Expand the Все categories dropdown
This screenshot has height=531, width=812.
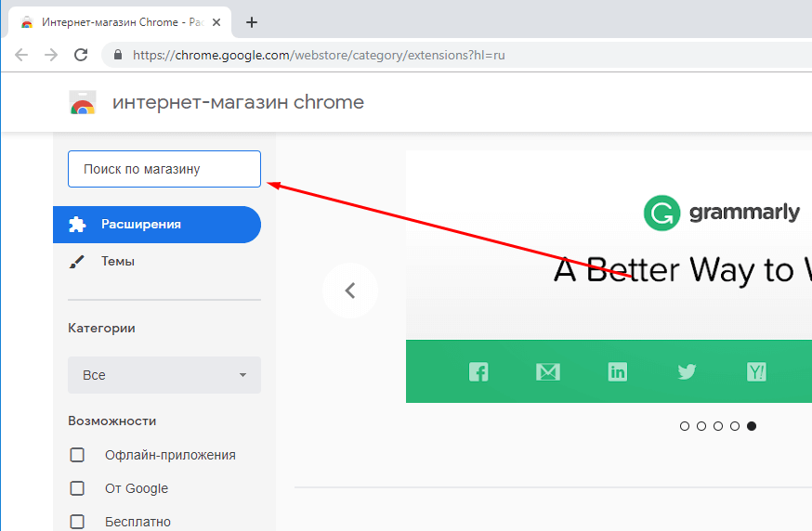pyautogui.click(x=164, y=375)
